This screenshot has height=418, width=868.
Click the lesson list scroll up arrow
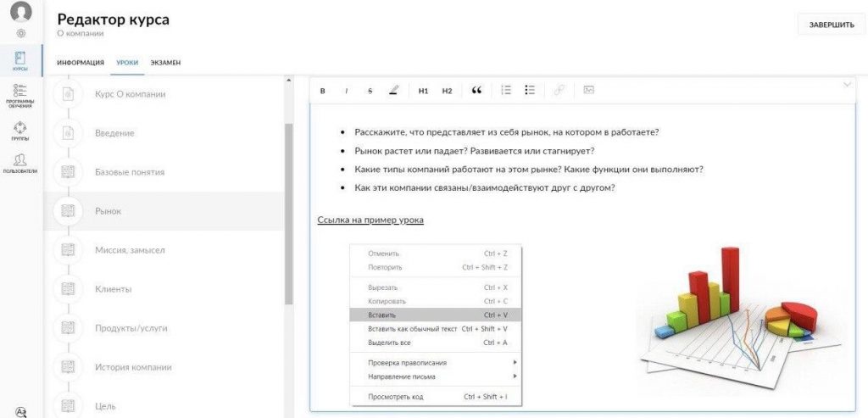click(288, 81)
